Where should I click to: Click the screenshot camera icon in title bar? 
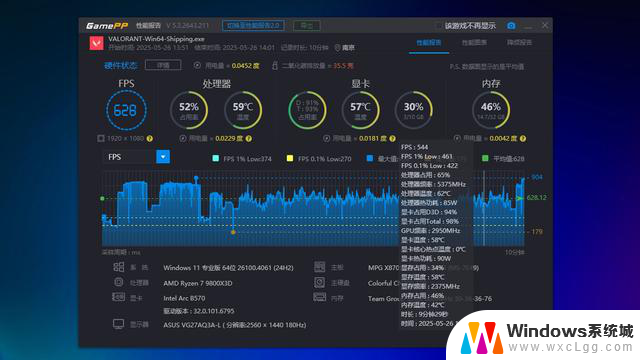pos(511,26)
